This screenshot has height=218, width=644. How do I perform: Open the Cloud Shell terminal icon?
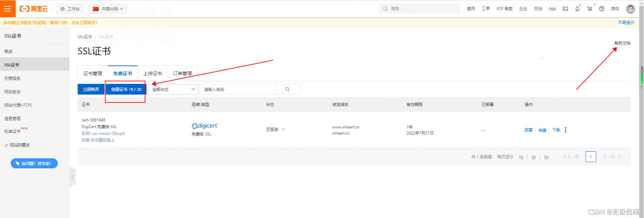566,9
